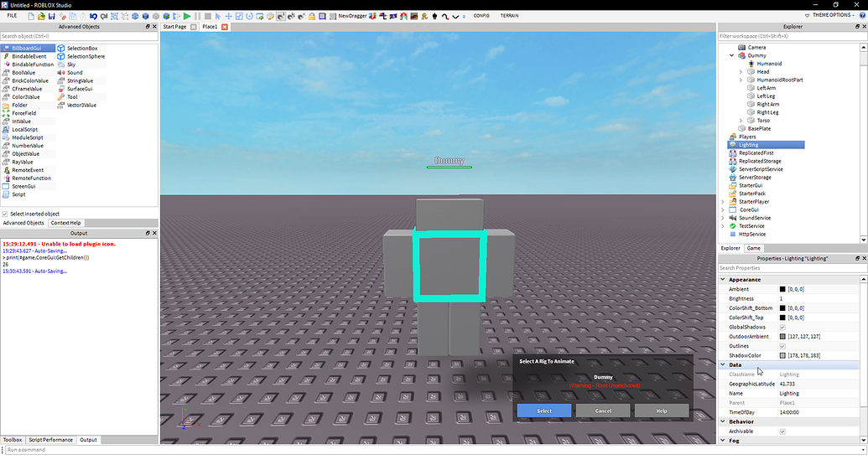Screen dimensions: 868x470
Task: Click the red curve plugin icon
Action: [445, 16]
